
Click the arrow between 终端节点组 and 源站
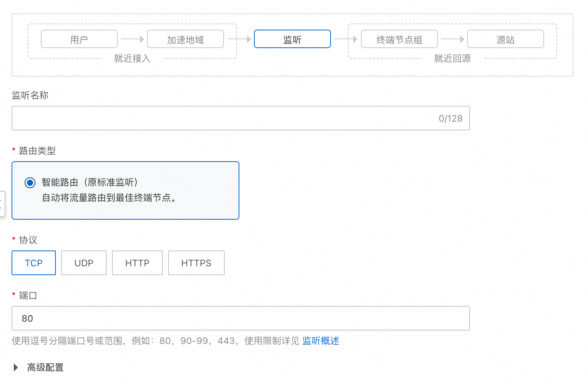tap(453, 39)
